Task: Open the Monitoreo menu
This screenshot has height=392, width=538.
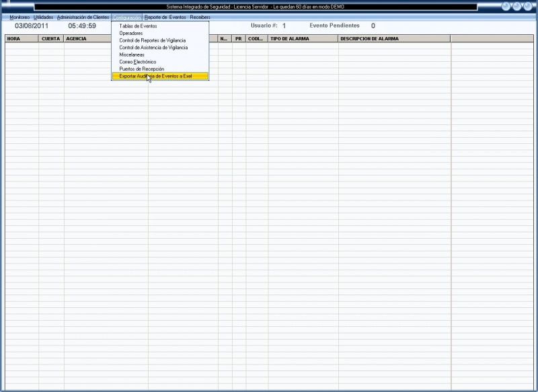Action: click(20, 17)
